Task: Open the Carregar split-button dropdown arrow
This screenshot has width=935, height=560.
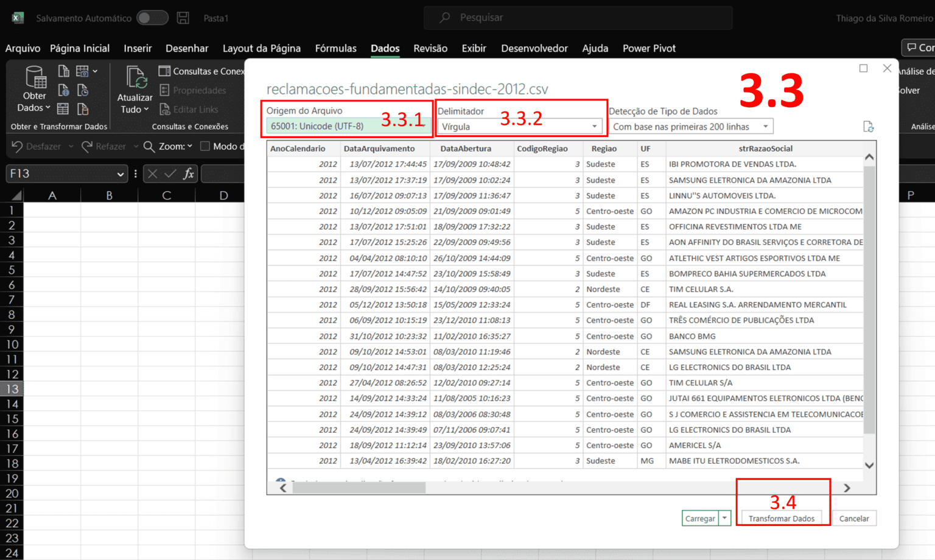Action: (724, 518)
